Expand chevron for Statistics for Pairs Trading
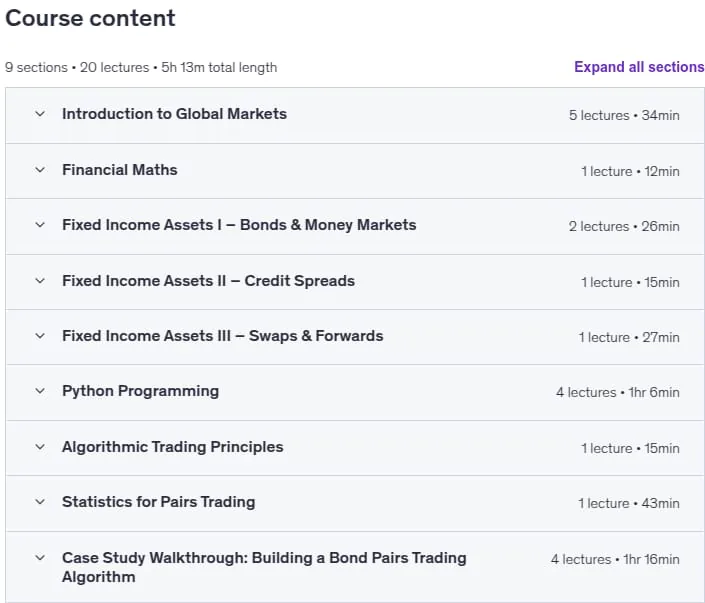The width and height of the screenshot is (705, 603). 40,501
